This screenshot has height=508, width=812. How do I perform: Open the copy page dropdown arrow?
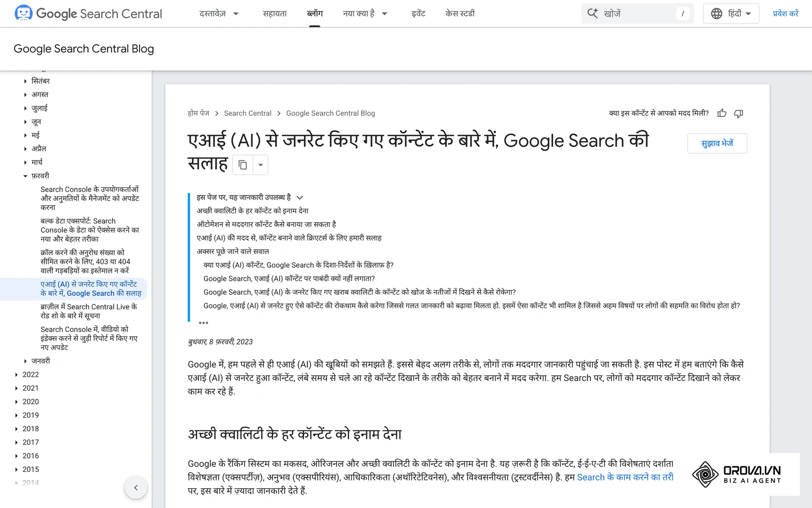point(260,165)
